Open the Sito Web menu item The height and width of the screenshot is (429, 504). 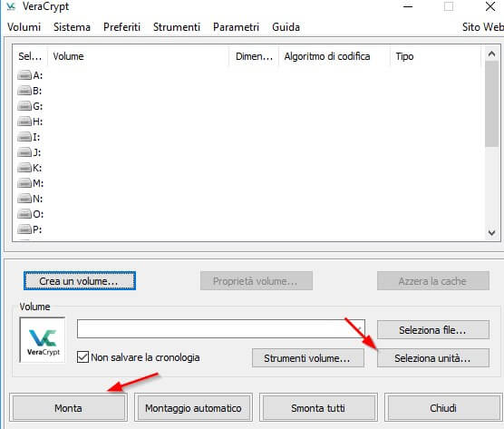(482, 27)
